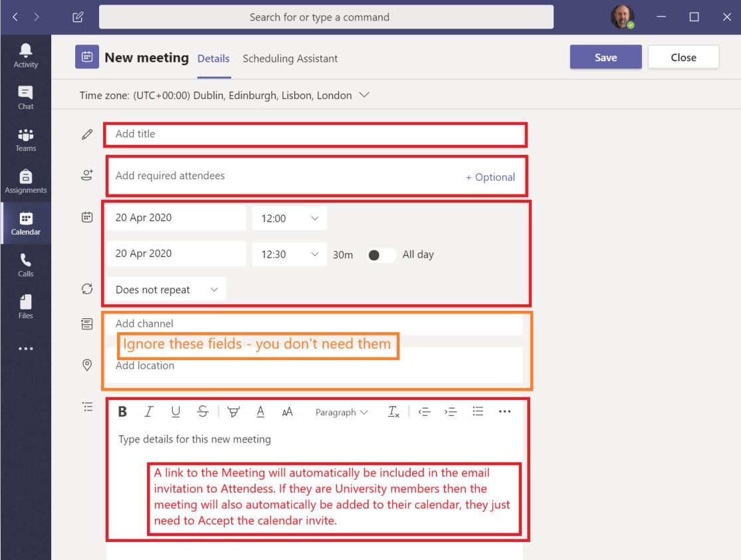The image size is (741, 560).
Task: Add optional attendees via the Optional link
Action: (x=492, y=177)
